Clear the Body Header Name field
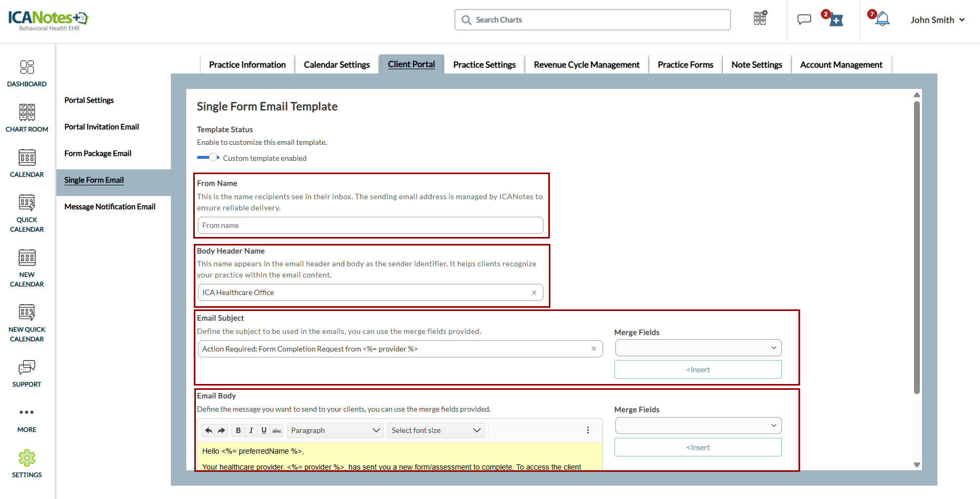Screen dimensions: 980x499 (534, 292)
